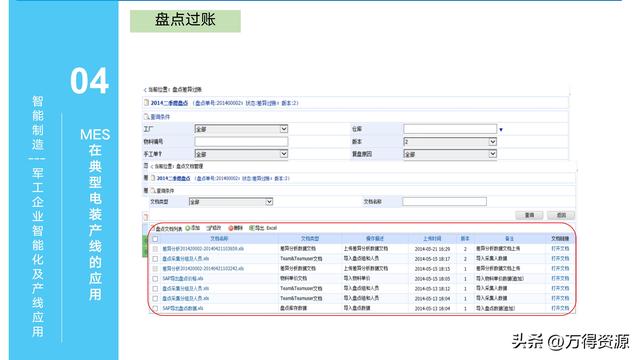
Task: Click the 仓库 input field
Action: click(450, 129)
